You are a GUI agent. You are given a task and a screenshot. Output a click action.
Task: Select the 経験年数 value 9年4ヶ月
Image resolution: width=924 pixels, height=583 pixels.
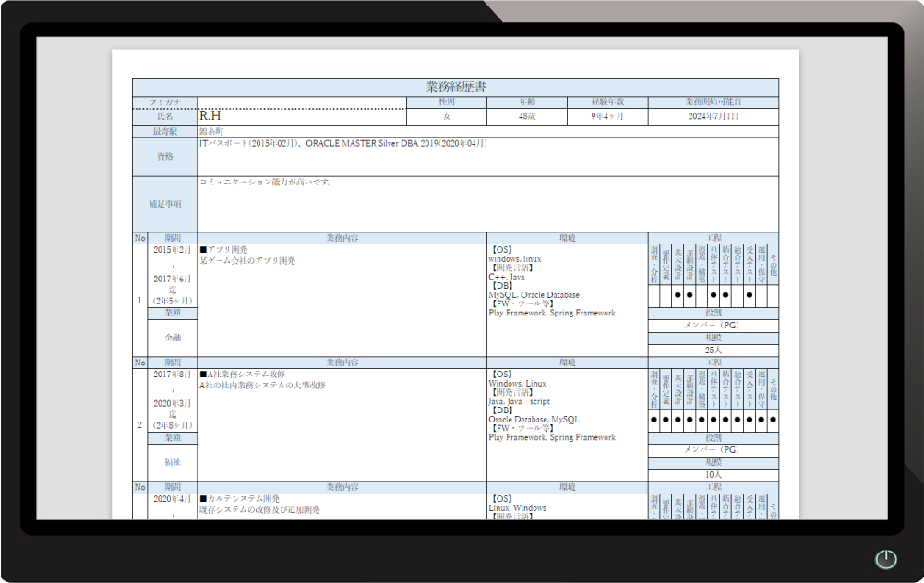[606, 117]
